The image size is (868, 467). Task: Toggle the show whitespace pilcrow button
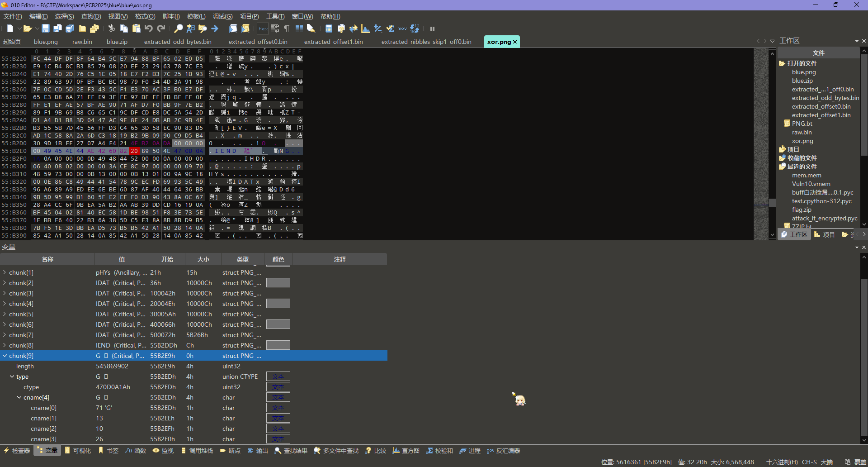[287, 29]
